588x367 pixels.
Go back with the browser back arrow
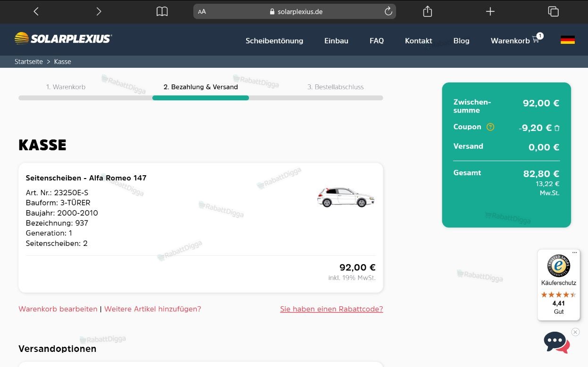pyautogui.click(x=36, y=11)
